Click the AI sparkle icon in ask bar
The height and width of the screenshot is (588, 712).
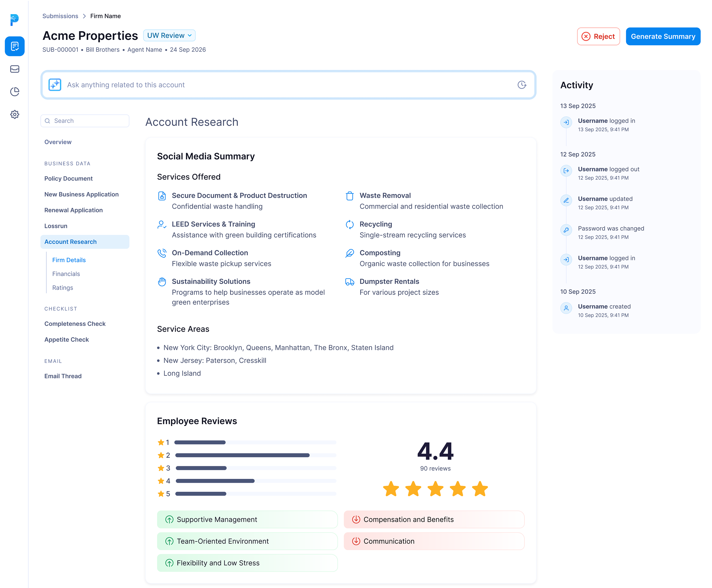55,85
